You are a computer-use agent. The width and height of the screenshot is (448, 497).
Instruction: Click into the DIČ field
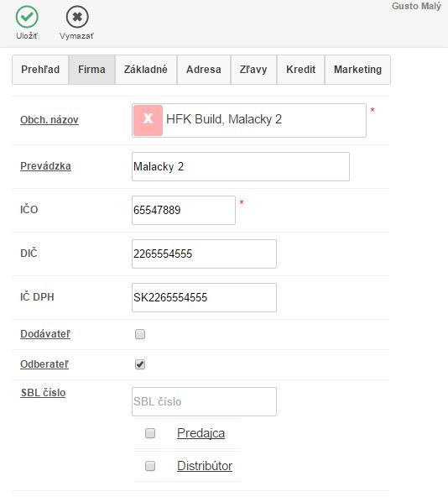pyautogui.click(x=204, y=254)
